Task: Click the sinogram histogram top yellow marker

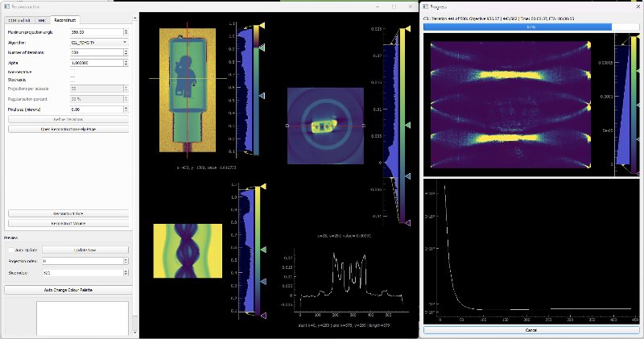Action: (262, 187)
